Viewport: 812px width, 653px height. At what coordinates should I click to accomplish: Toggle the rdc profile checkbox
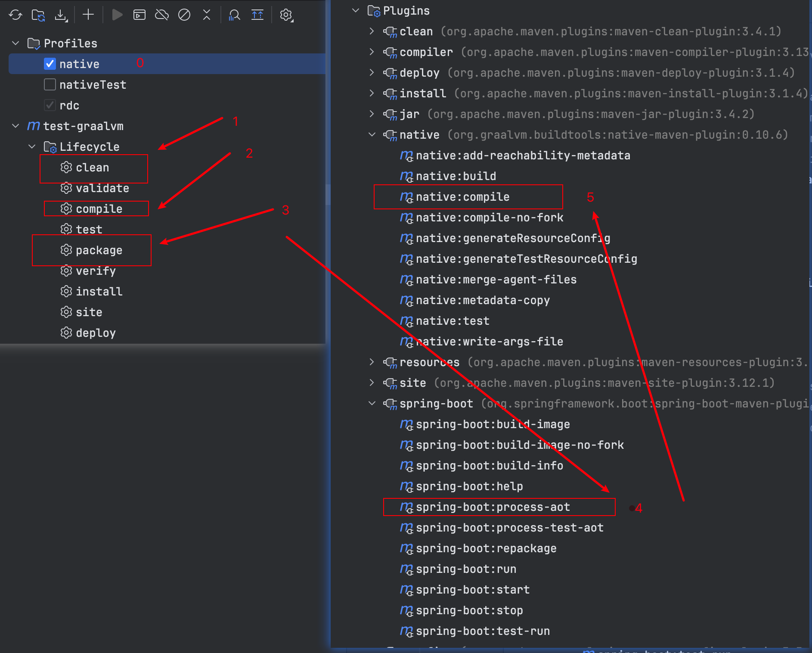coord(50,105)
